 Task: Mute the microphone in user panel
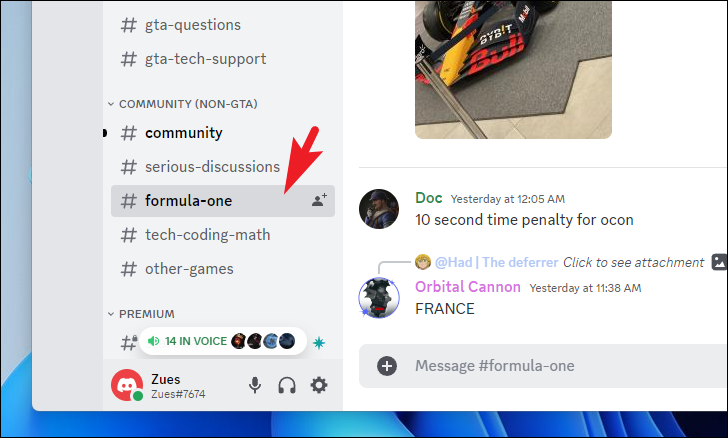[x=255, y=385]
